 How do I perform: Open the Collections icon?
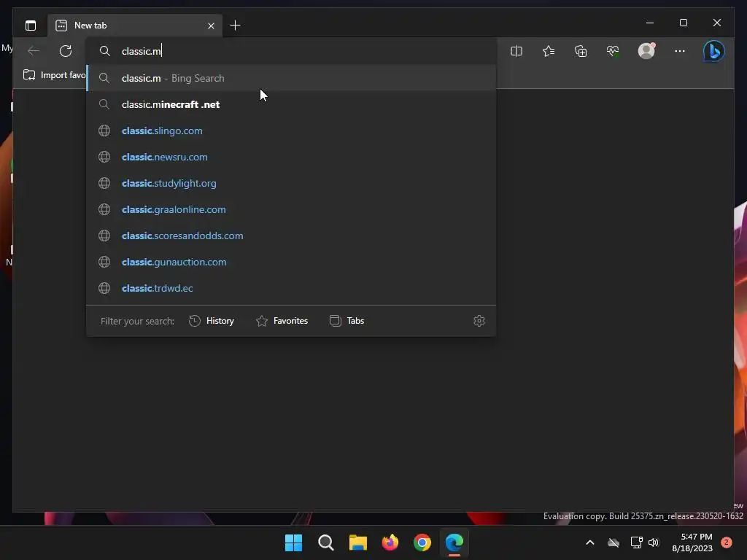(x=580, y=51)
